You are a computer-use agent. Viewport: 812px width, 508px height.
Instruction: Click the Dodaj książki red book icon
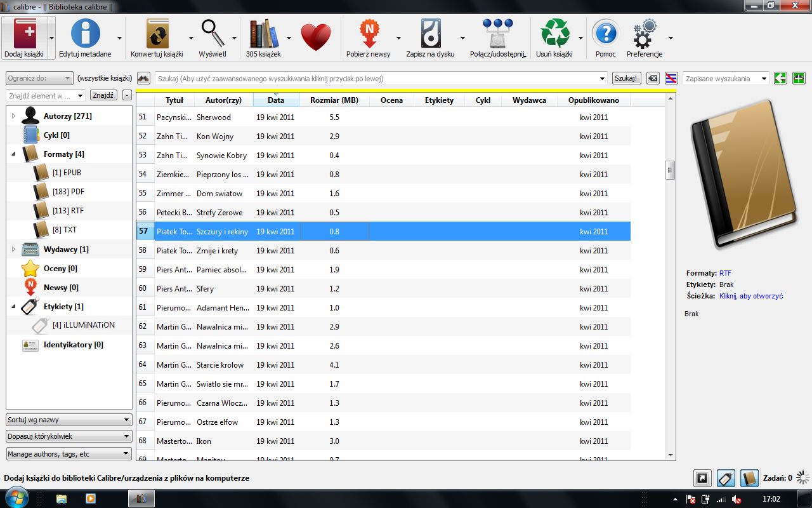(x=24, y=34)
